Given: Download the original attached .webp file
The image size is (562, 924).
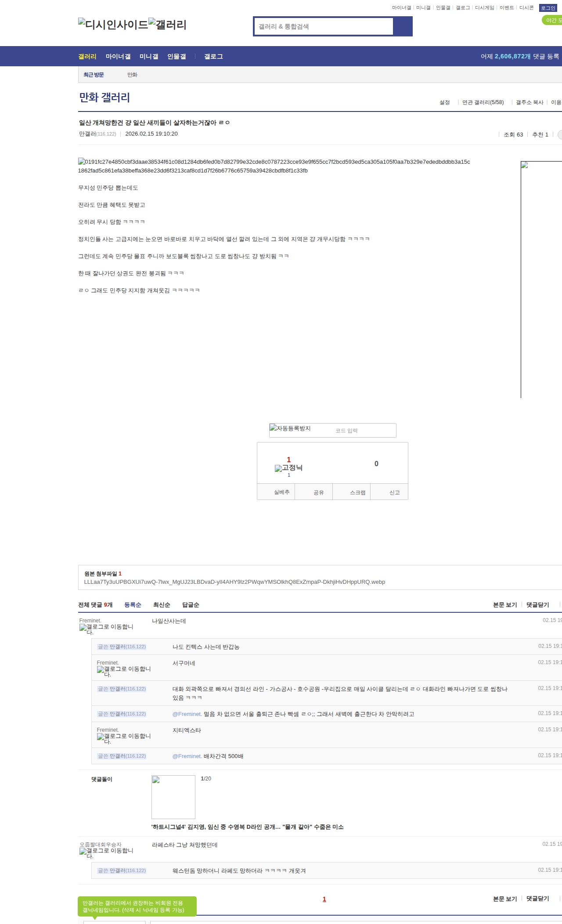Looking at the screenshot, I should pos(234,582).
